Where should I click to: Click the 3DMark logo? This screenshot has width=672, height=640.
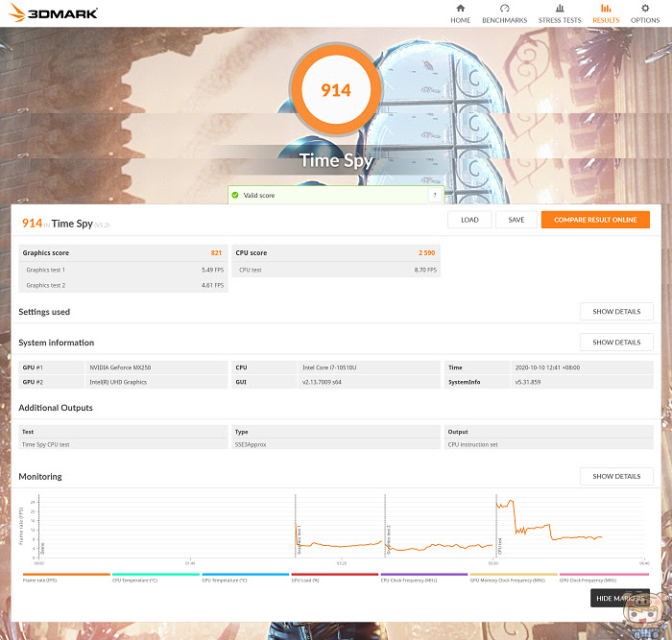tap(53, 12)
